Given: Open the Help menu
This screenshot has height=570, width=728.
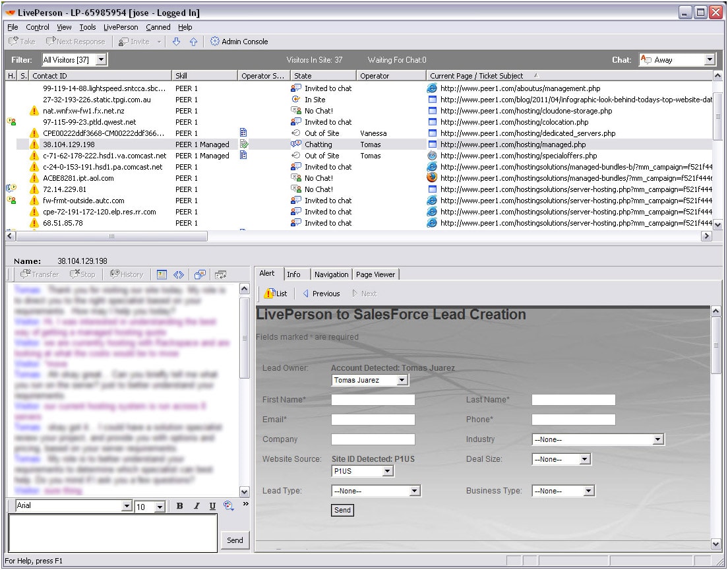Looking at the screenshot, I should 185,27.
